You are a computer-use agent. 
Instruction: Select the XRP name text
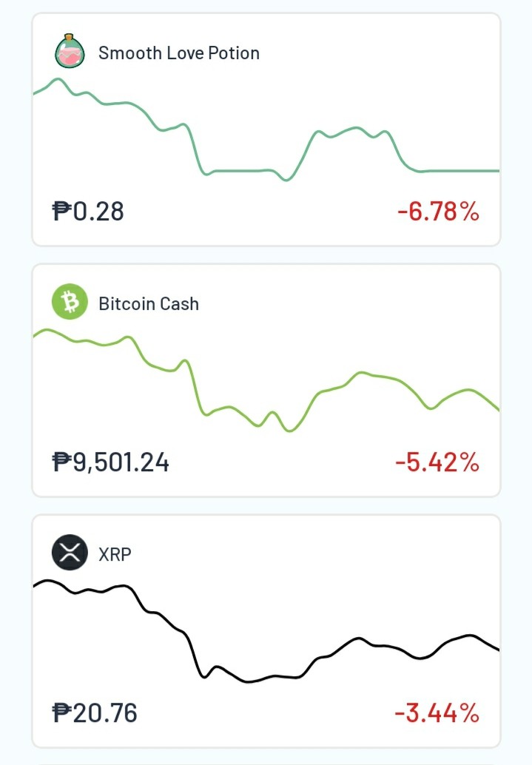tap(115, 554)
